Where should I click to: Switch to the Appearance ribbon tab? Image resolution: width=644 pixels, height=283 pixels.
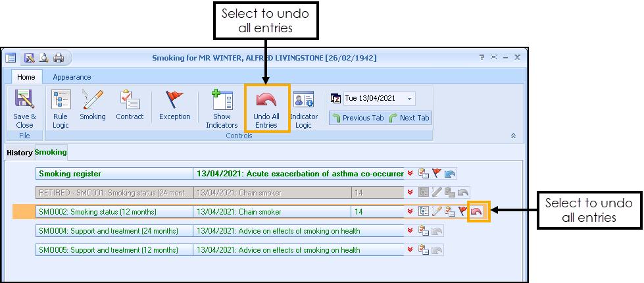[x=72, y=77]
